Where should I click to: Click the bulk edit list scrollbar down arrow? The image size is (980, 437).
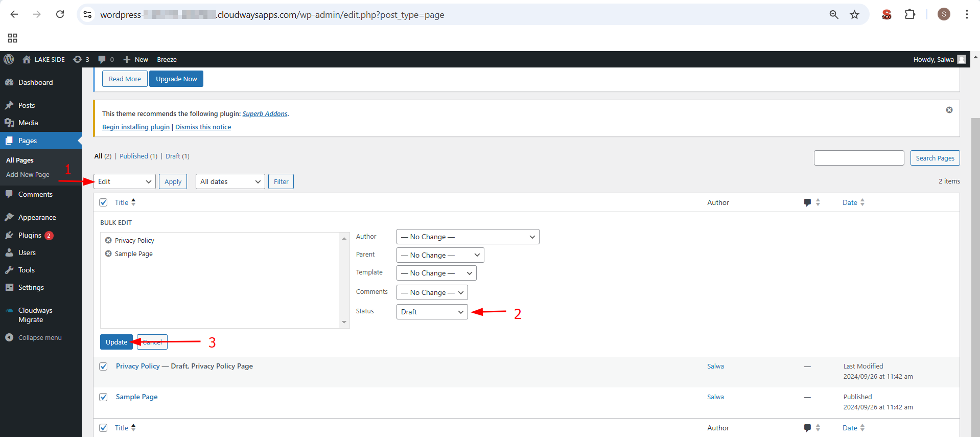click(x=344, y=323)
